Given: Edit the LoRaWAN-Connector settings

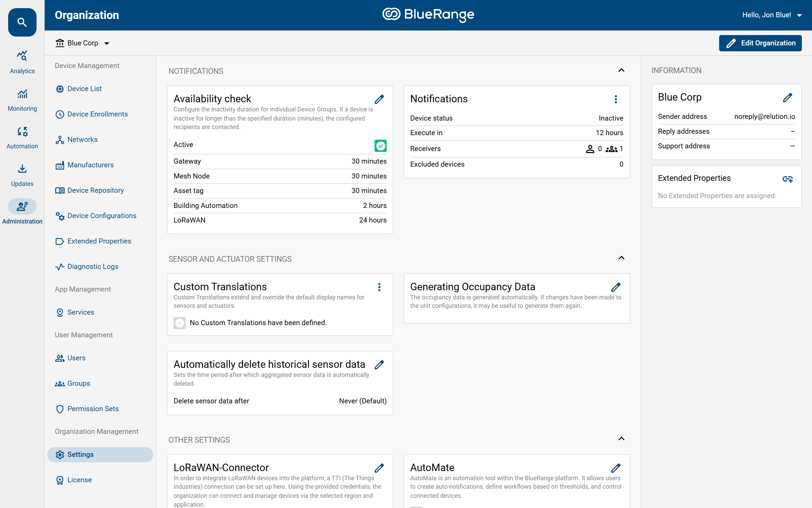Looking at the screenshot, I should point(379,468).
